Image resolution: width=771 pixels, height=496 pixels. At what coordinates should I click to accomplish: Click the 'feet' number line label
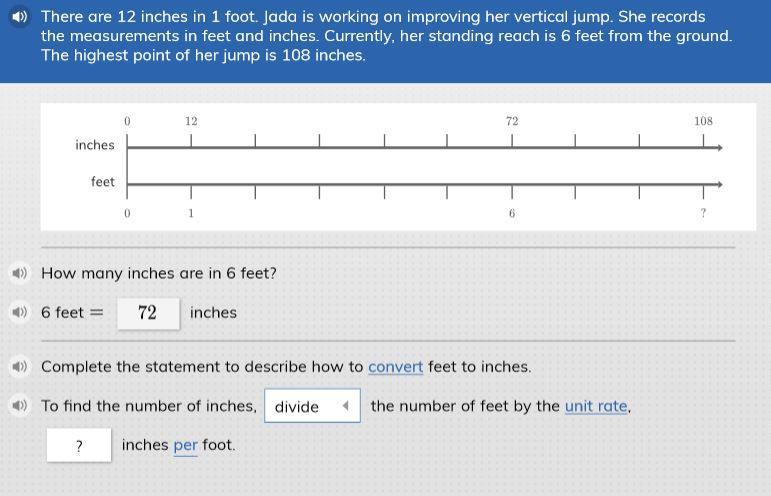(x=103, y=182)
